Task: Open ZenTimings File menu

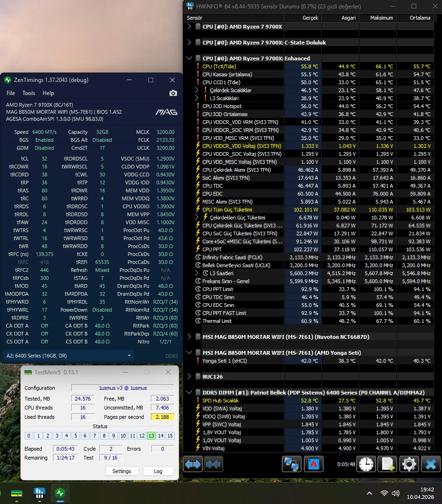Action: pos(11,93)
